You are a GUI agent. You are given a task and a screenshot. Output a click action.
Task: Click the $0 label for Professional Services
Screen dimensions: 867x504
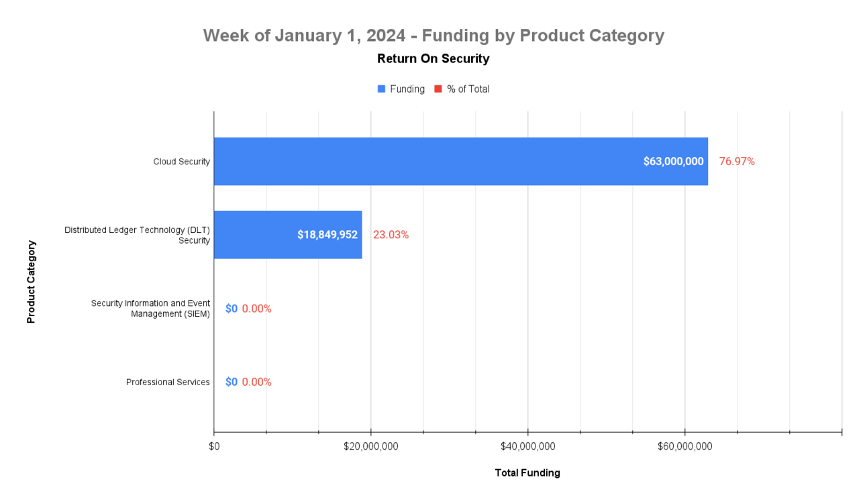click(x=232, y=382)
